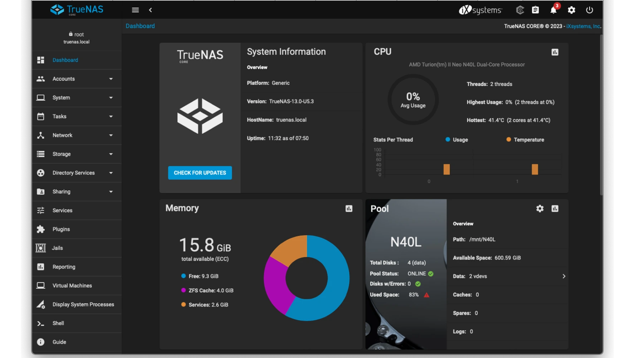The image size is (644, 358).
Task: Click the blue Usage legend dot
Action: [448, 140]
